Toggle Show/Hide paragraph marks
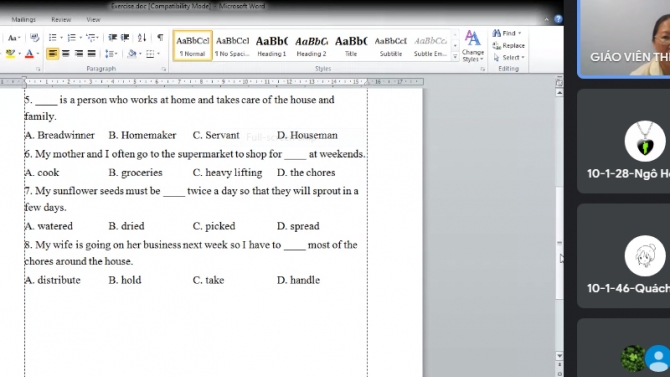 coord(160,38)
